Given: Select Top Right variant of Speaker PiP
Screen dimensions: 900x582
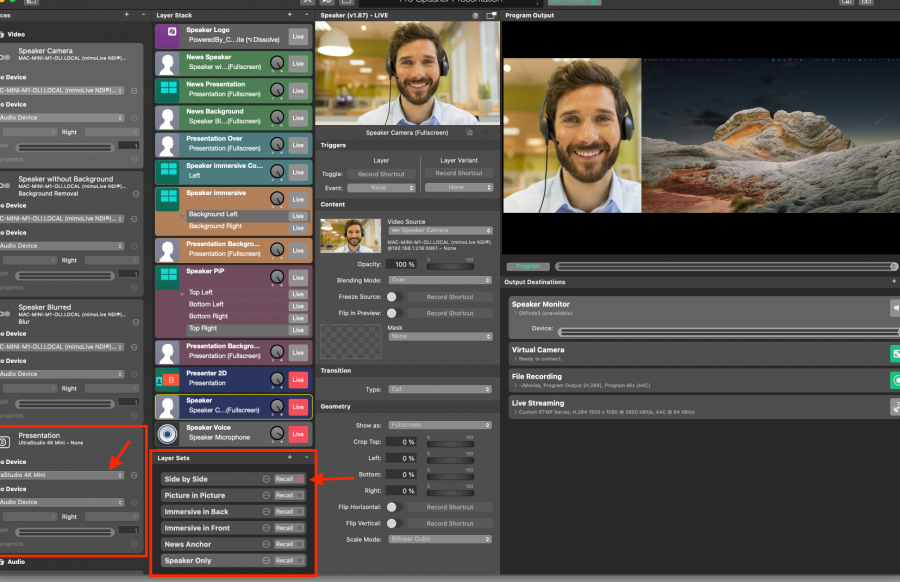Looking at the screenshot, I should [x=203, y=328].
